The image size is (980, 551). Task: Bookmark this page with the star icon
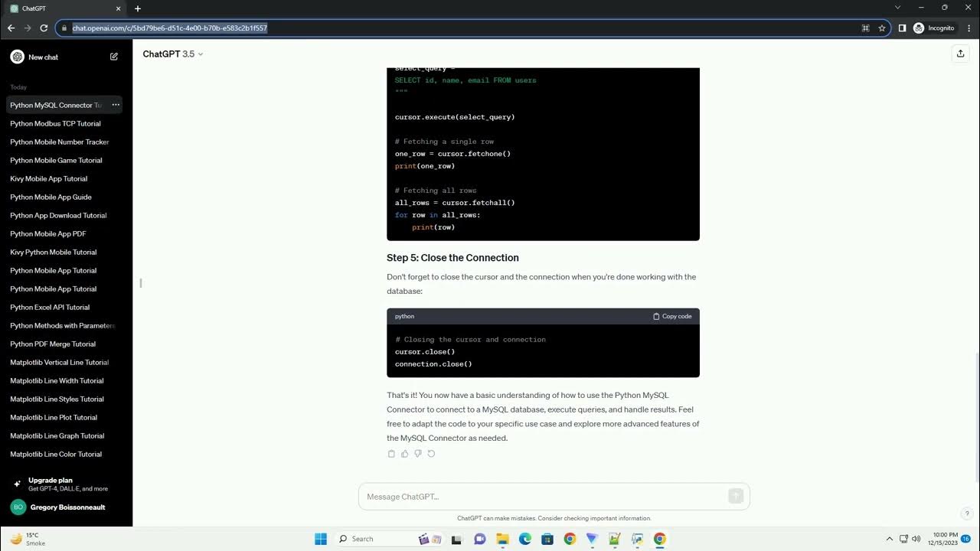click(882, 28)
